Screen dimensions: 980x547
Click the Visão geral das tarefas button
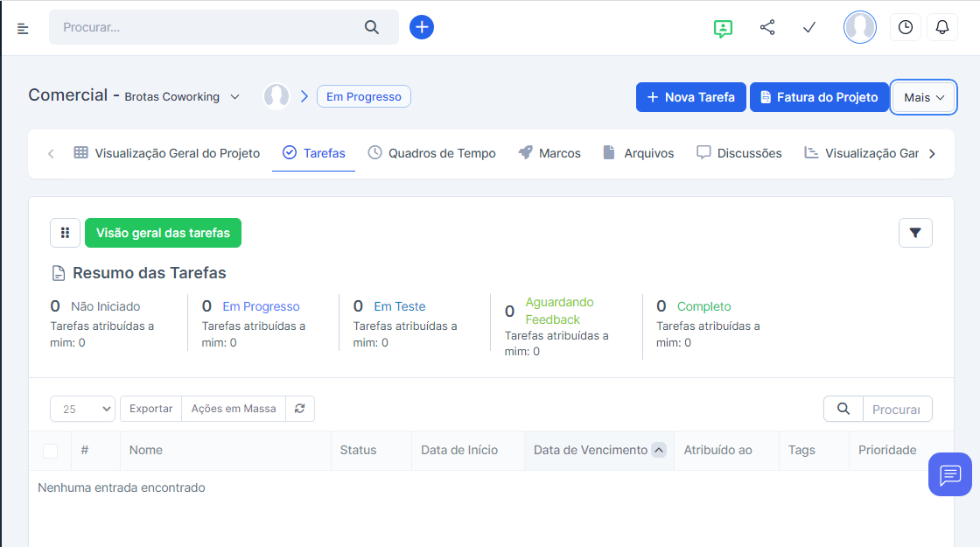163,233
